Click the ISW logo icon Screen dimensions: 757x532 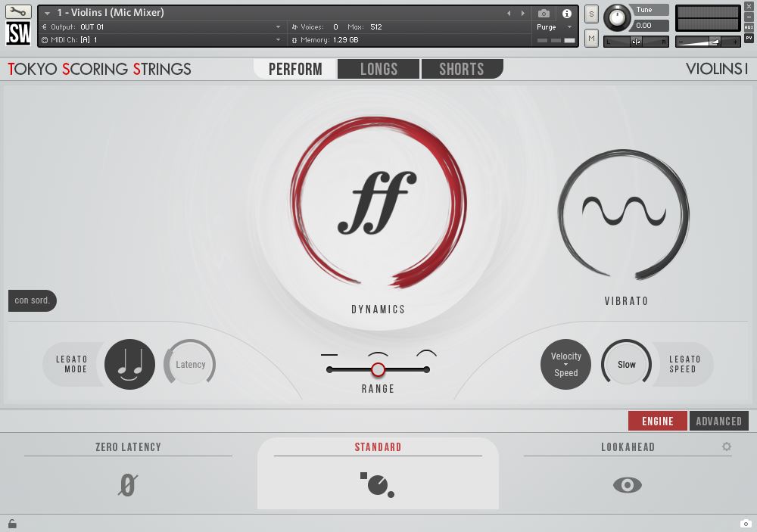(x=18, y=33)
